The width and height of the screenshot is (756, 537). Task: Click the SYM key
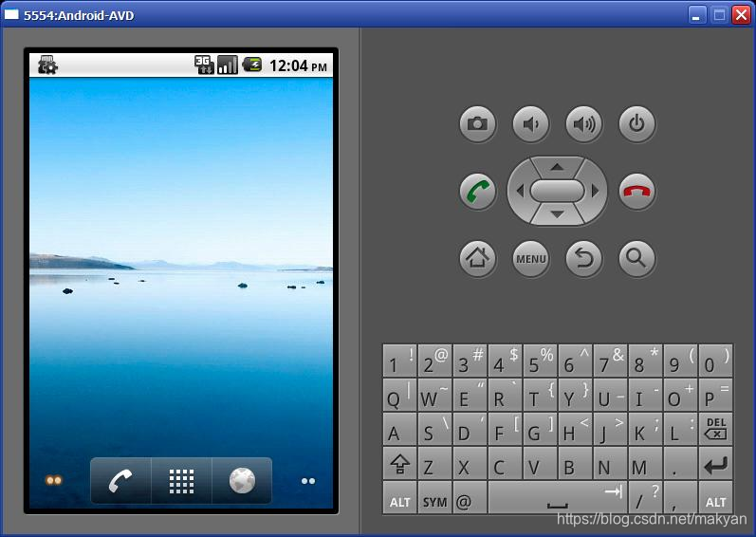pos(434,497)
